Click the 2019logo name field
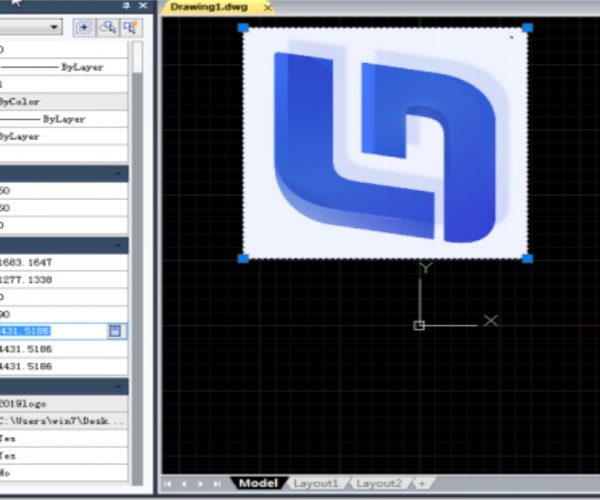This screenshot has height=500, width=600. click(64, 404)
